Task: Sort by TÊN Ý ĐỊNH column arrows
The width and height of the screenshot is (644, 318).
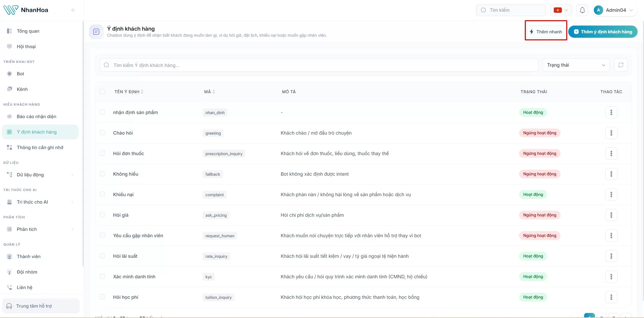Action: pos(142,92)
